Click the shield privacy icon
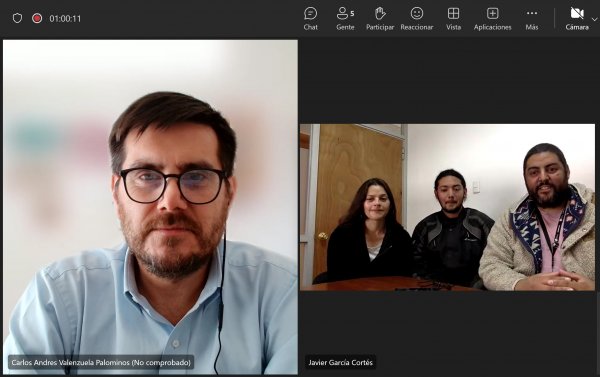The height and width of the screenshot is (377, 600). point(17,18)
